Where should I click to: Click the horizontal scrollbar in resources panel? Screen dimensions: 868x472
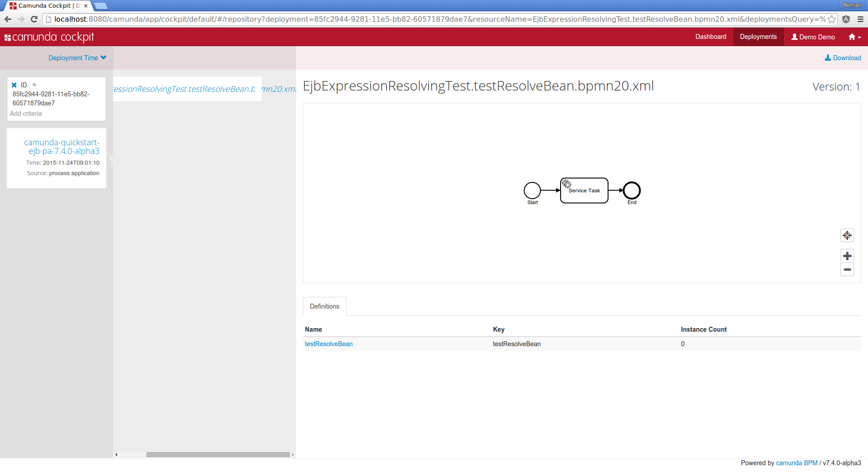[218, 454]
